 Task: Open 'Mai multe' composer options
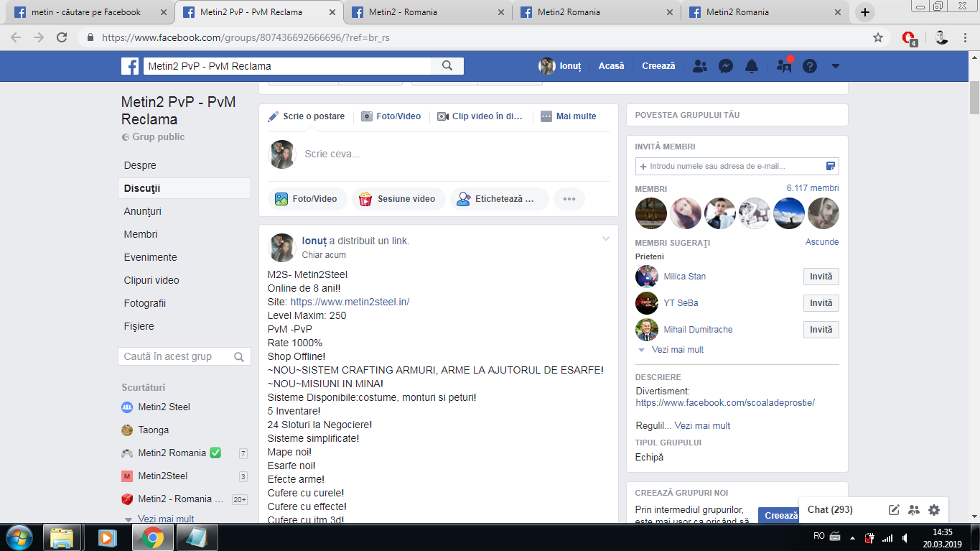(569, 116)
